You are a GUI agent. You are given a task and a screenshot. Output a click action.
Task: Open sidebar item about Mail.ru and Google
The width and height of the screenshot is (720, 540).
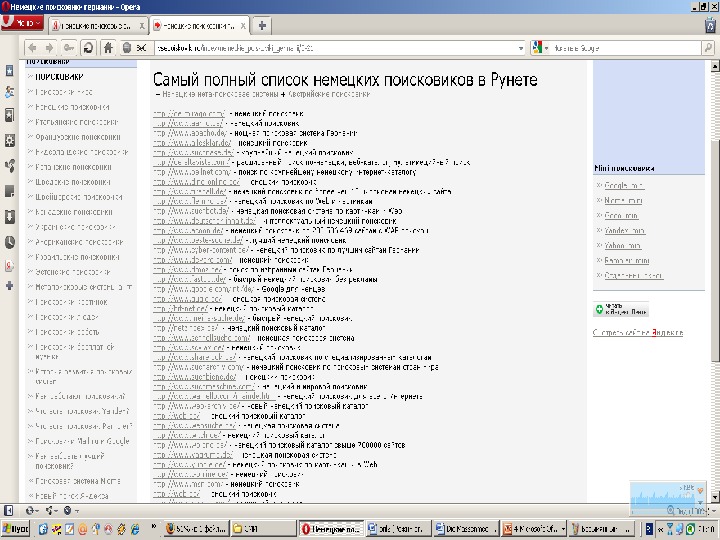click(82, 441)
